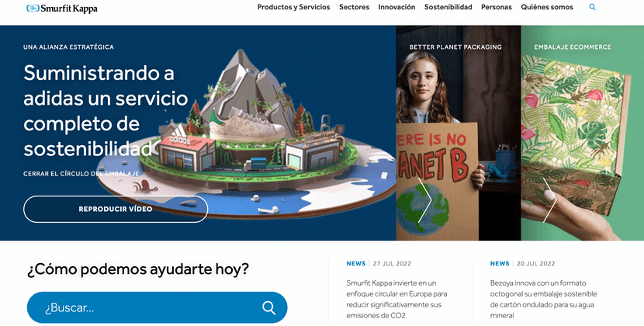Click magnifier icon inside the Buscar search bar
Viewport: 644px width, 326px height.
[x=268, y=307]
